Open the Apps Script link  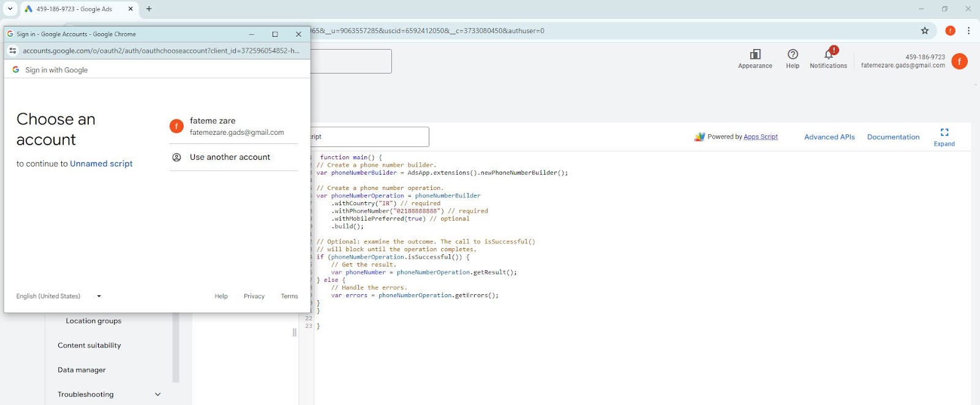coord(761,137)
